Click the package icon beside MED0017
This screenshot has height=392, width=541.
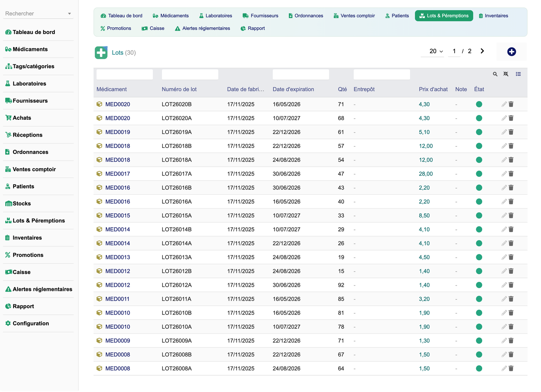pos(99,174)
